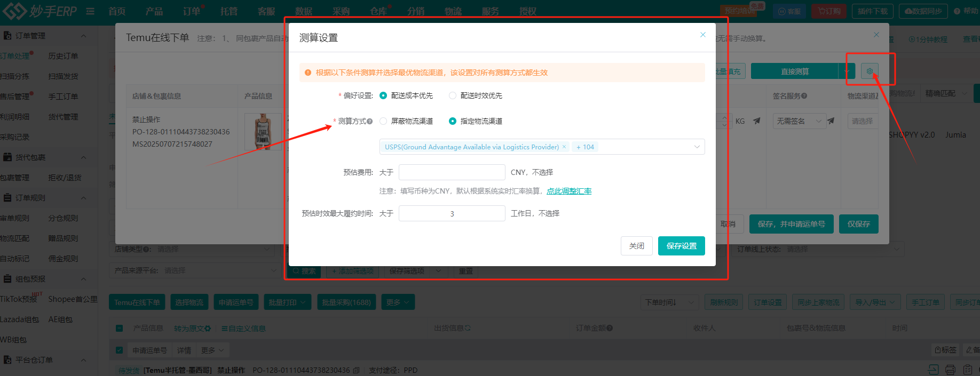This screenshot has height=376, width=980.
Task: Close the 测算设置 dialog with the X icon
Action: point(702,35)
